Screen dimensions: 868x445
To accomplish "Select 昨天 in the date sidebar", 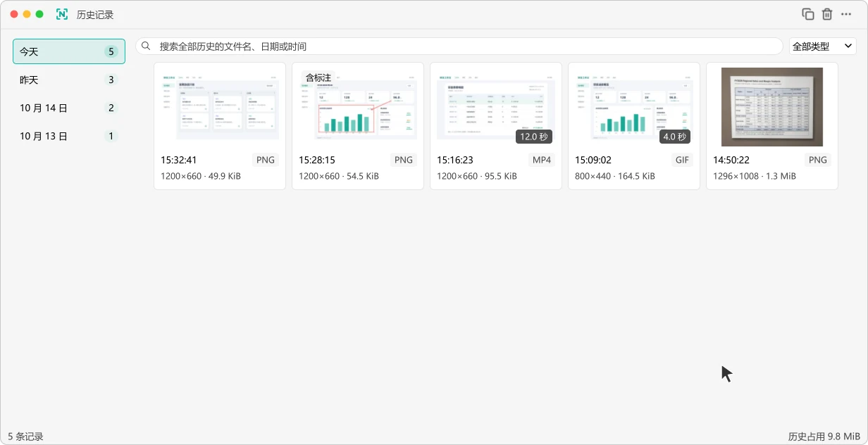I will tap(69, 80).
